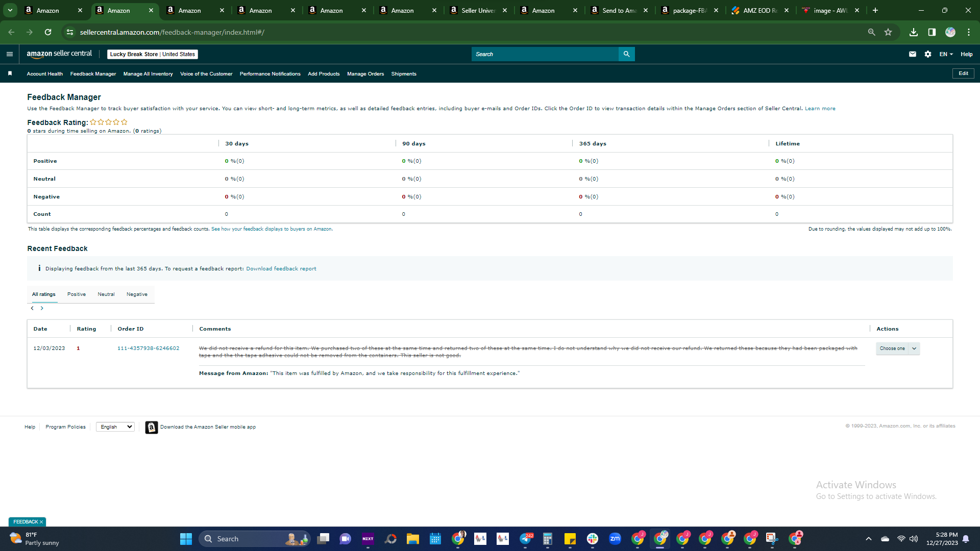Open the English footer language selector
This screenshot has height=551, width=980.
tap(115, 427)
